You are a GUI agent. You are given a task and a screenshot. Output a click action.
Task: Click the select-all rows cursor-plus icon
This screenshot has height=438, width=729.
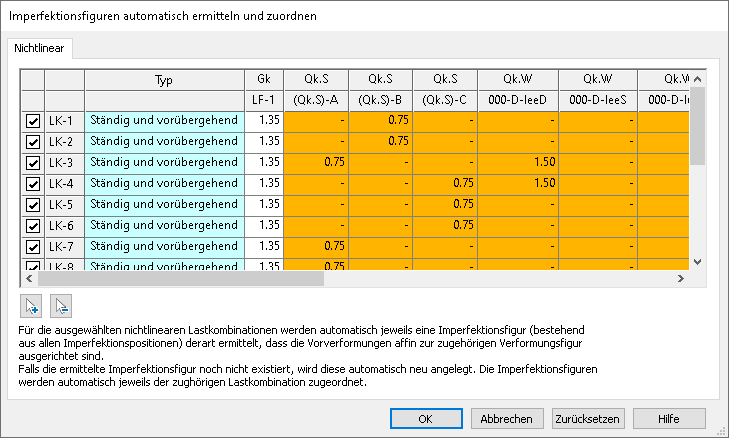click(x=33, y=306)
